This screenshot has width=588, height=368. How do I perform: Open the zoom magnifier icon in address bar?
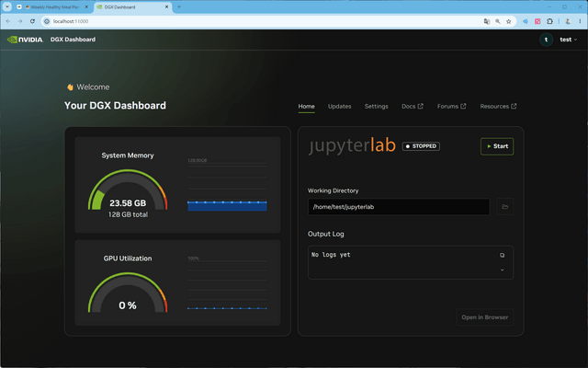498,21
